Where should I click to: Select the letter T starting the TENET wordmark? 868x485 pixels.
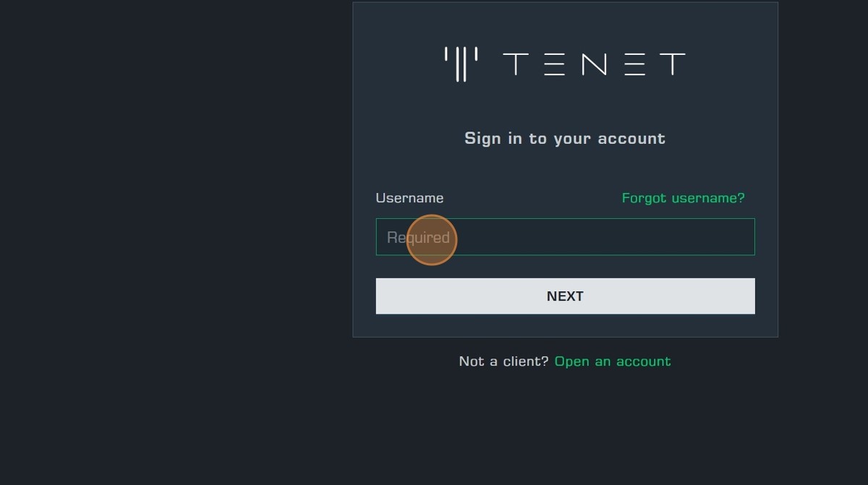[x=516, y=64]
